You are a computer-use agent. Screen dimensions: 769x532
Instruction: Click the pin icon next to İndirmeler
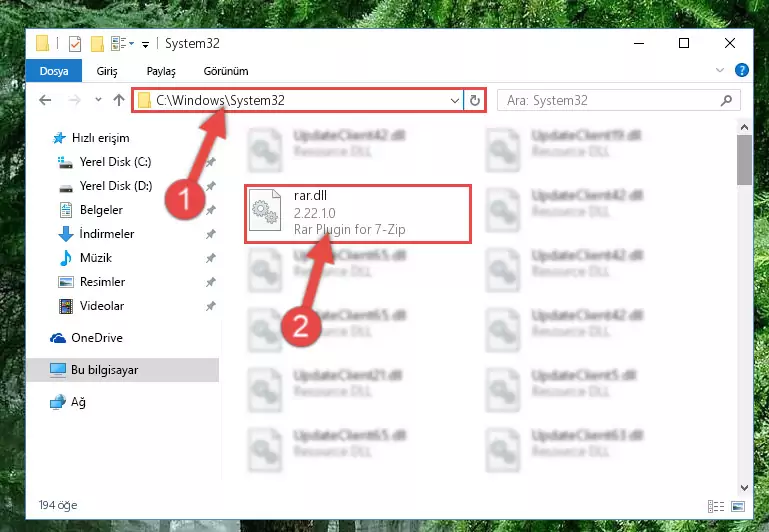[210, 234]
